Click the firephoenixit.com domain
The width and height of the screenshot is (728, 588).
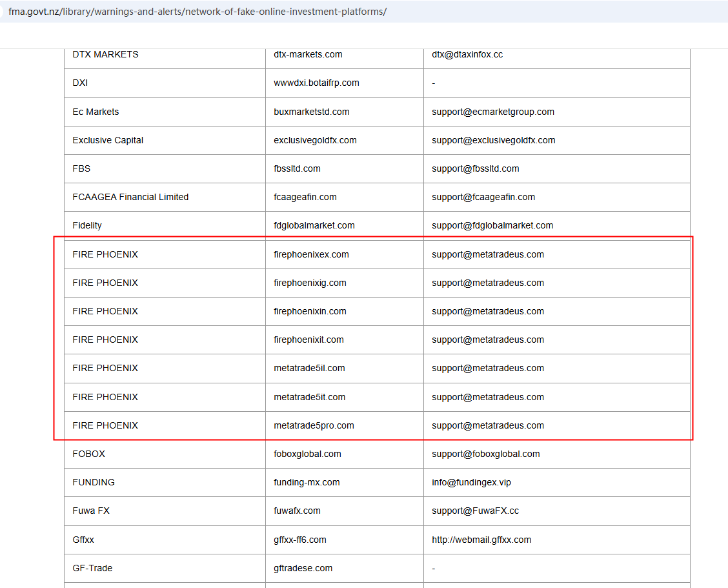308,340
